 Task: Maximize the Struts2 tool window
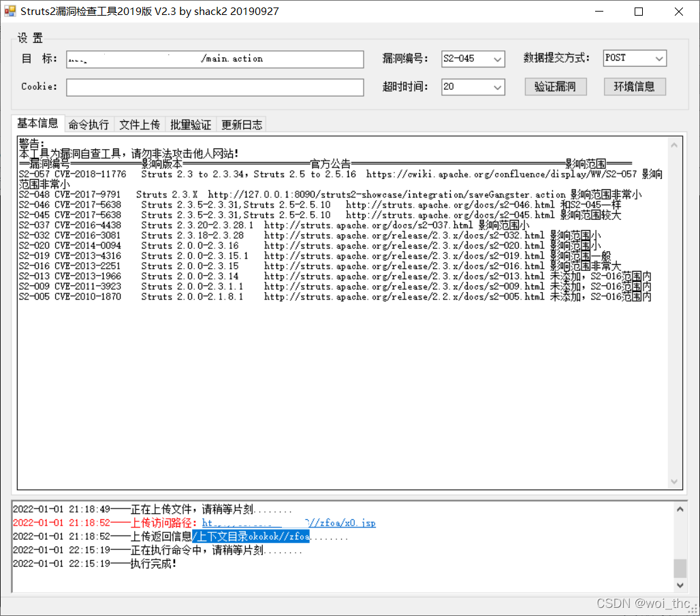tap(639, 11)
